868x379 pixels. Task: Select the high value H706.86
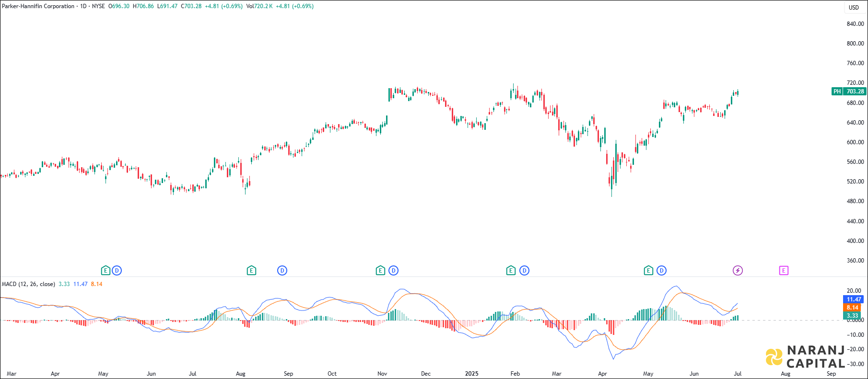(x=143, y=6)
